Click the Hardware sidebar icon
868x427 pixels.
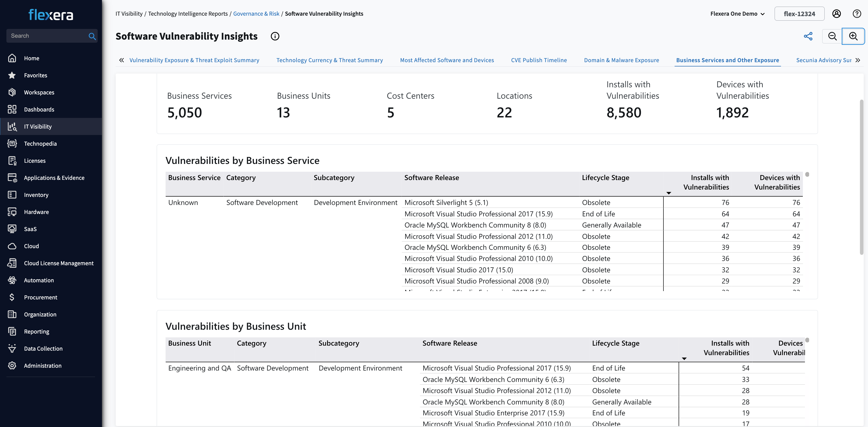click(x=12, y=212)
